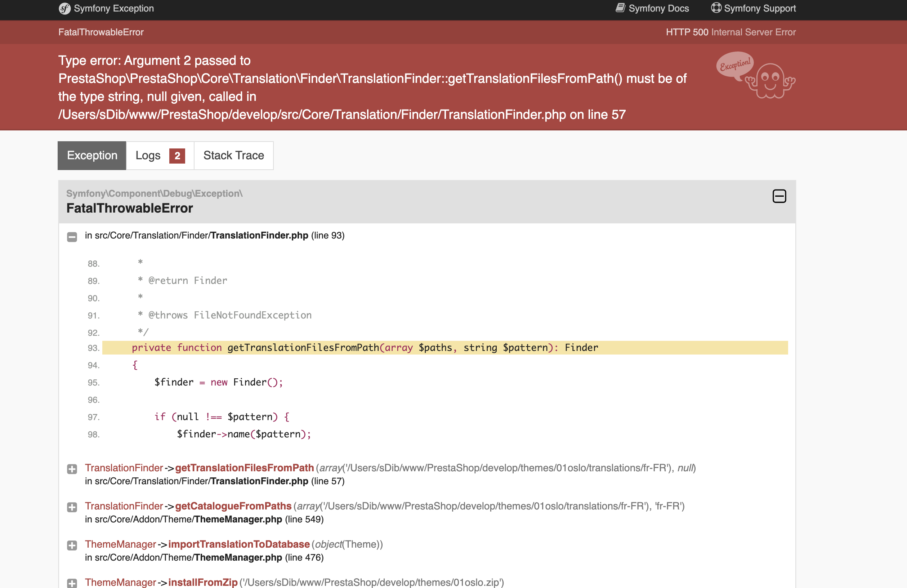This screenshot has width=907, height=588.
Task: Click the '@throws FileNotFoundException' code line
Action: [224, 315]
